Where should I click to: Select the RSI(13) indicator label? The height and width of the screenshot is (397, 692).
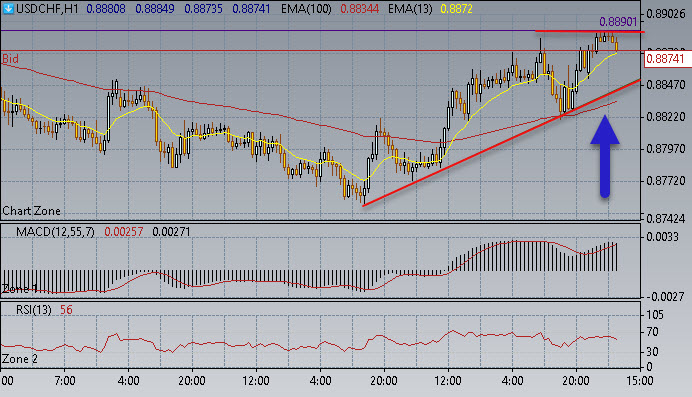[x=34, y=310]
